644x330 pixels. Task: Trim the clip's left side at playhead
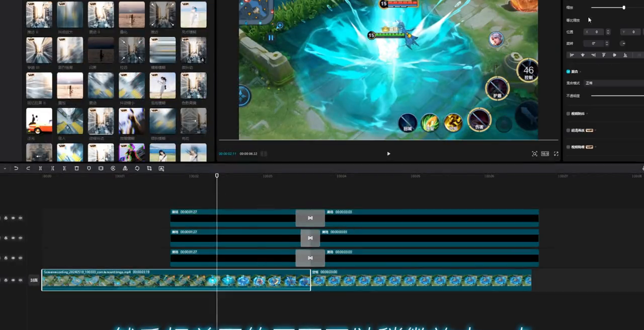tap(52, 168)
